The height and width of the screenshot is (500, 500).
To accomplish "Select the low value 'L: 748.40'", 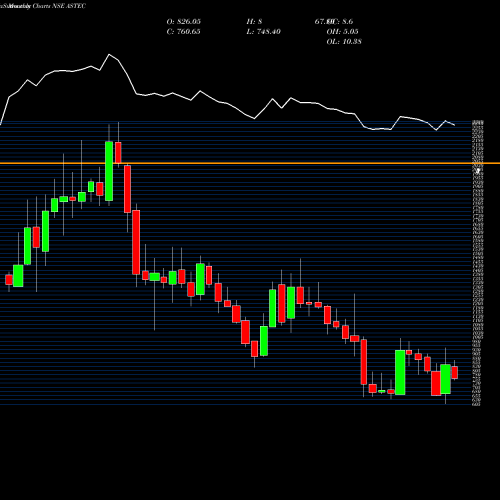I will [264, 32].
